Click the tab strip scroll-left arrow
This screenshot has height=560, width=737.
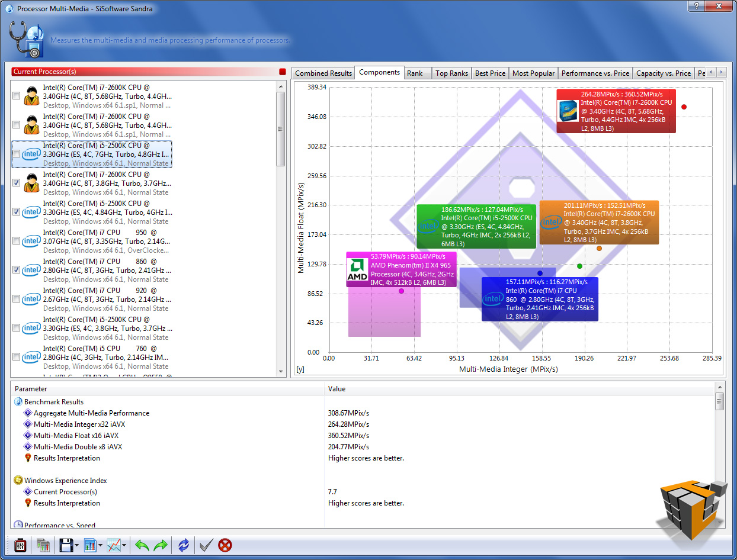[x=711, y=72]
